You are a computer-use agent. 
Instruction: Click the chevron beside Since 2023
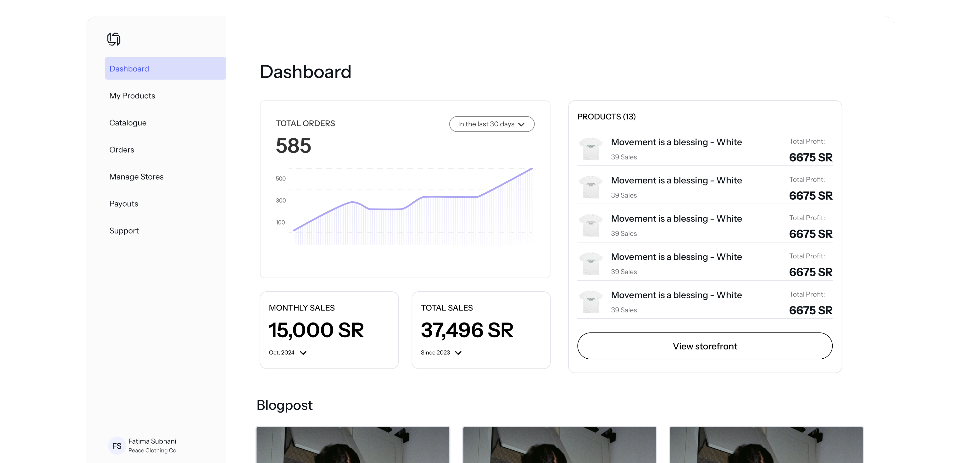point(458,353)
